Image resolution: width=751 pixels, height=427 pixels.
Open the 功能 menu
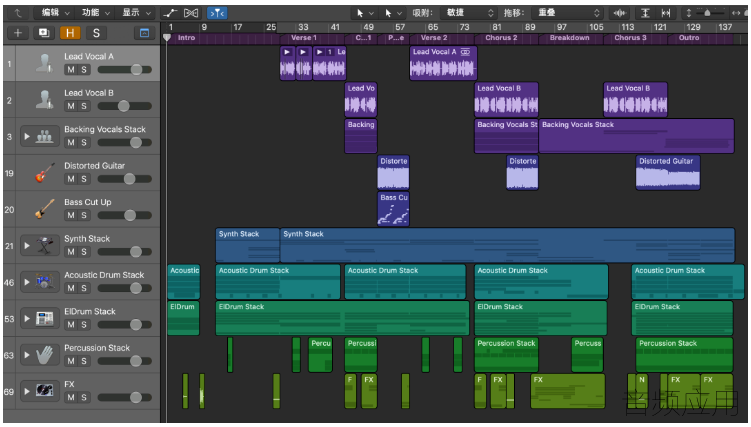[95, 13]
